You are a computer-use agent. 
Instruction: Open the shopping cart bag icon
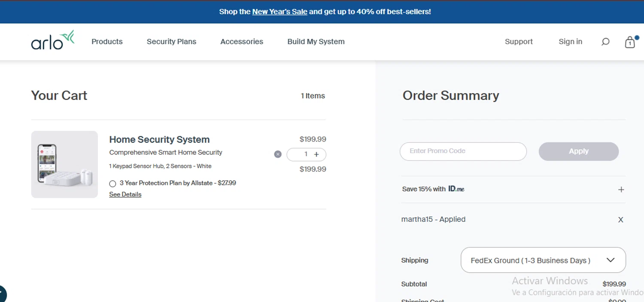(630, 42)
